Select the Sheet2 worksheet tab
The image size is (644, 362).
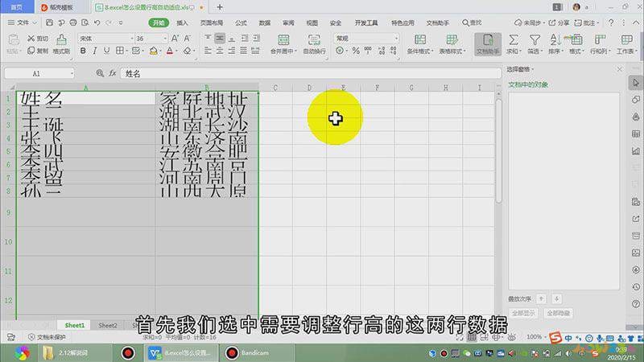(108, 325)
